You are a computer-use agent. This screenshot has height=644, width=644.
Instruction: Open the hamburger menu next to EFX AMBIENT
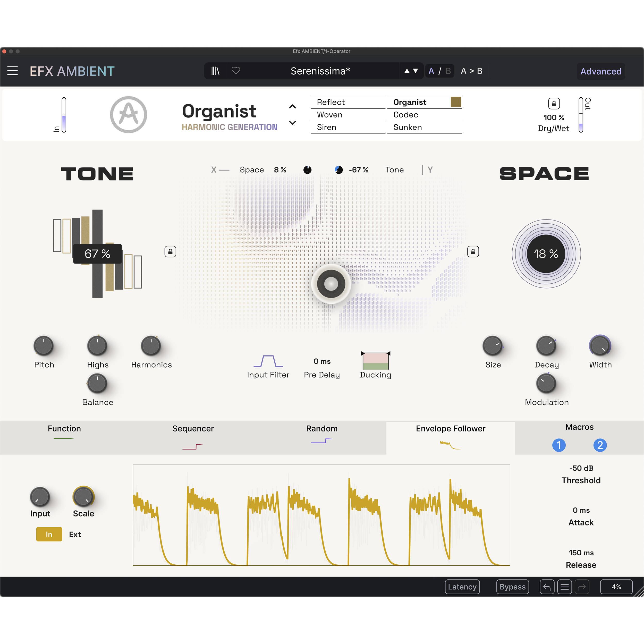[x=13, y=71]
